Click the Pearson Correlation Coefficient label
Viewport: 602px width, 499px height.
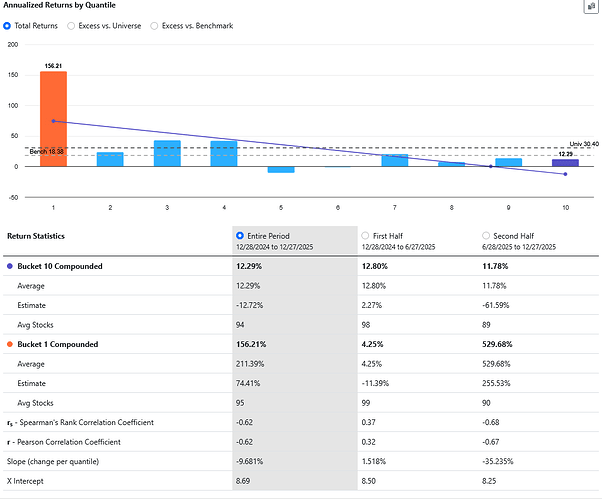[x=64, y=442]
